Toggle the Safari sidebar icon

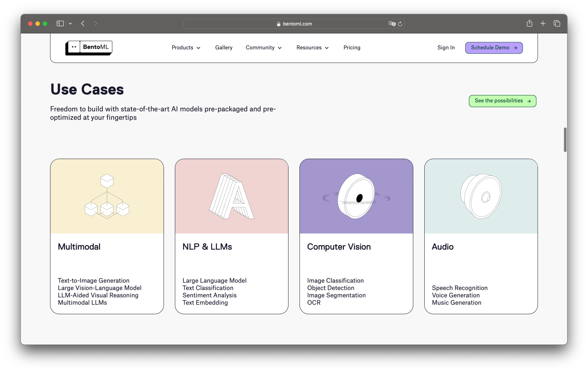coord(60,23)
